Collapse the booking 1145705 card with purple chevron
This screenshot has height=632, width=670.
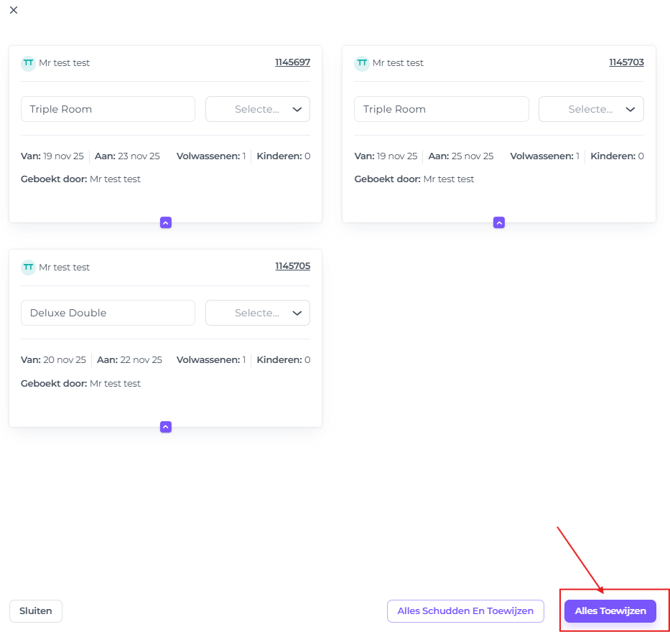[x=166, y=427]
